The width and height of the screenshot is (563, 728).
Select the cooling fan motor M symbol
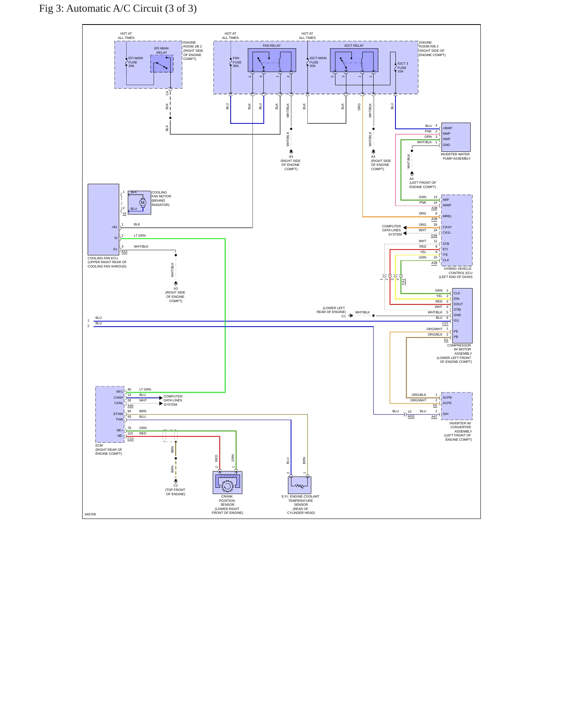(x=143, y=202)
